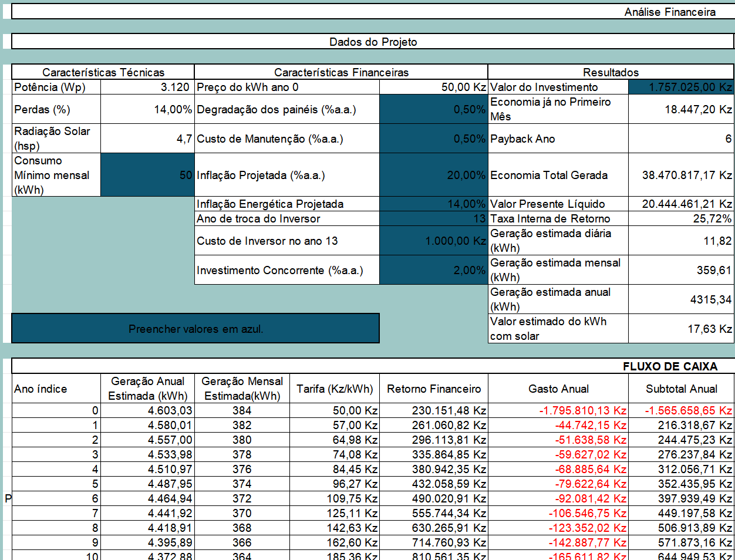The width and height of the screenshot is (735, 560).
Task: Select subtotal 276.237,84 Kz
Action: coord(681,454)
